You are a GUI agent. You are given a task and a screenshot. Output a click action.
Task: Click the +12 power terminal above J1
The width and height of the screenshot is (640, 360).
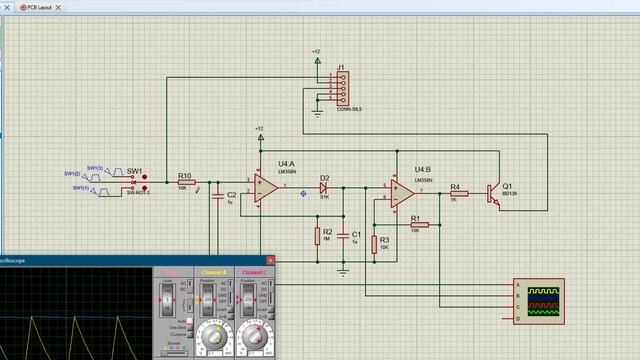[318, 60]
